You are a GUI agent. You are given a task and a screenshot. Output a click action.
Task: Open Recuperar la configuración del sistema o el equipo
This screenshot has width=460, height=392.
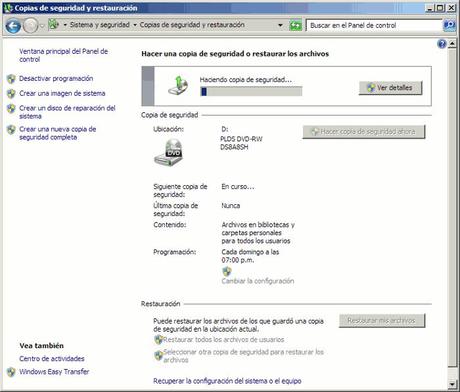click(x=227, y=381)
